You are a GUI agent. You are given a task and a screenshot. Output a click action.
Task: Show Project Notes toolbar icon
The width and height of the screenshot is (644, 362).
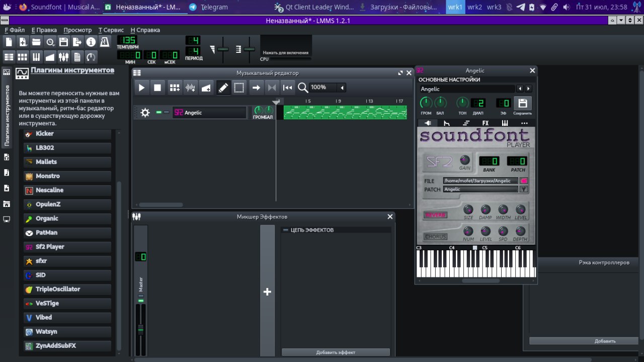click(x=77, y=56)
